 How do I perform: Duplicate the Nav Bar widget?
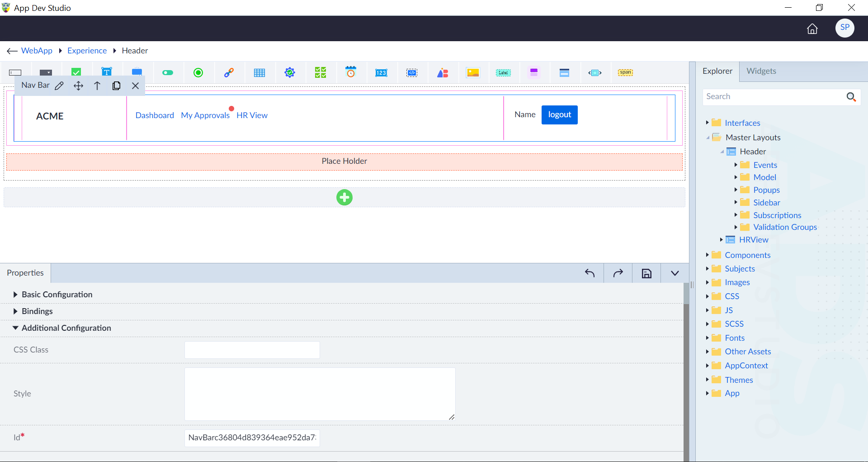[116, 86]
